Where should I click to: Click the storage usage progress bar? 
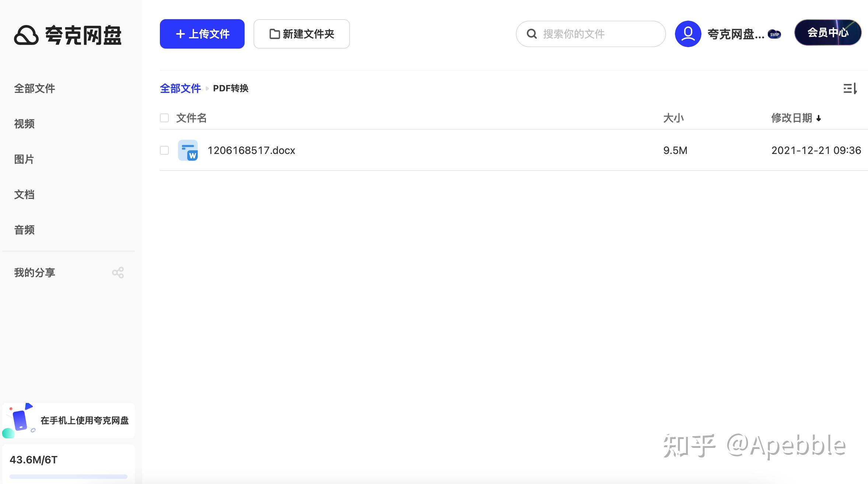(x=69, y=477)
